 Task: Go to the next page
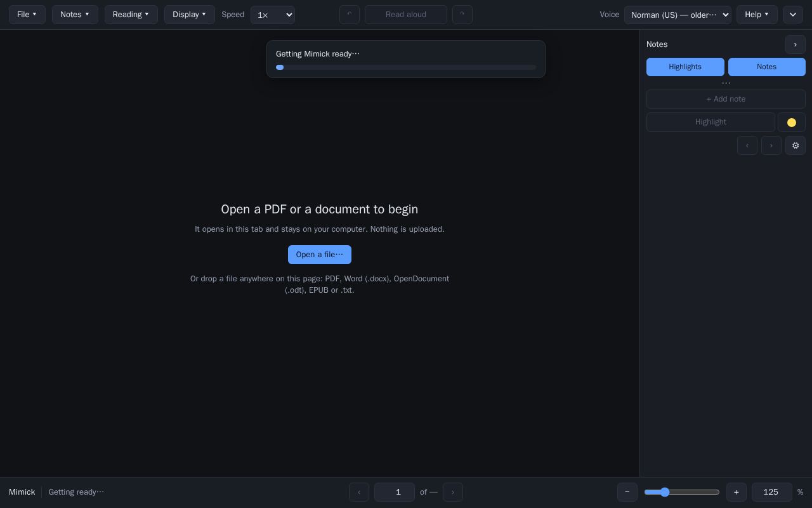[x=453, y=492]
